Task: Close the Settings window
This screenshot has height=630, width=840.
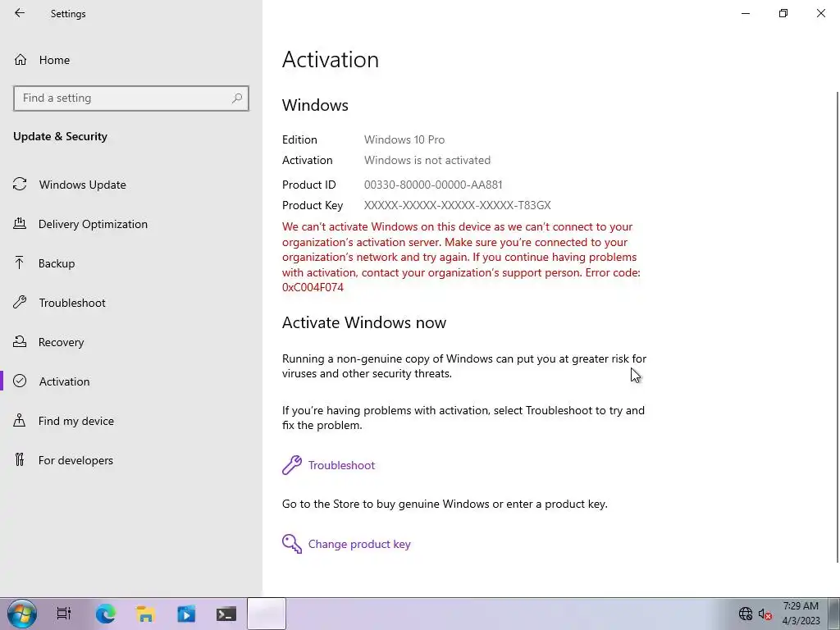Action: tap(820, 13)
